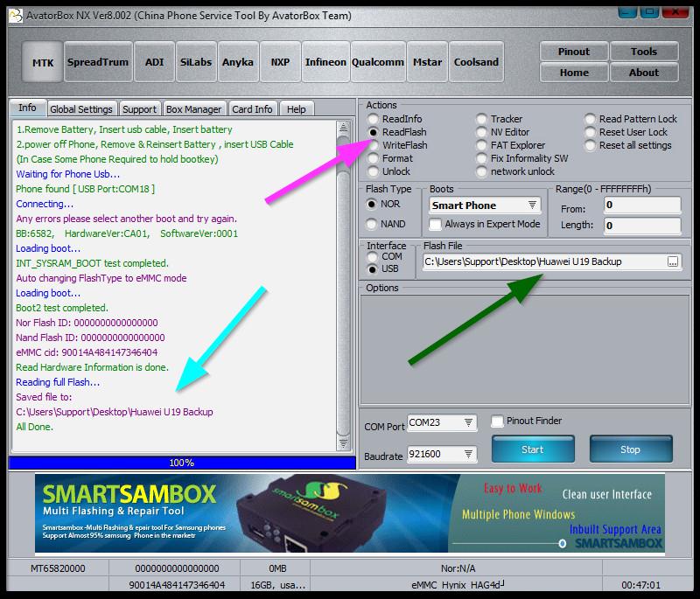Click the log scrollbar up arrow
The width and height of the screenshot is (700, 599).
(343, 128)
